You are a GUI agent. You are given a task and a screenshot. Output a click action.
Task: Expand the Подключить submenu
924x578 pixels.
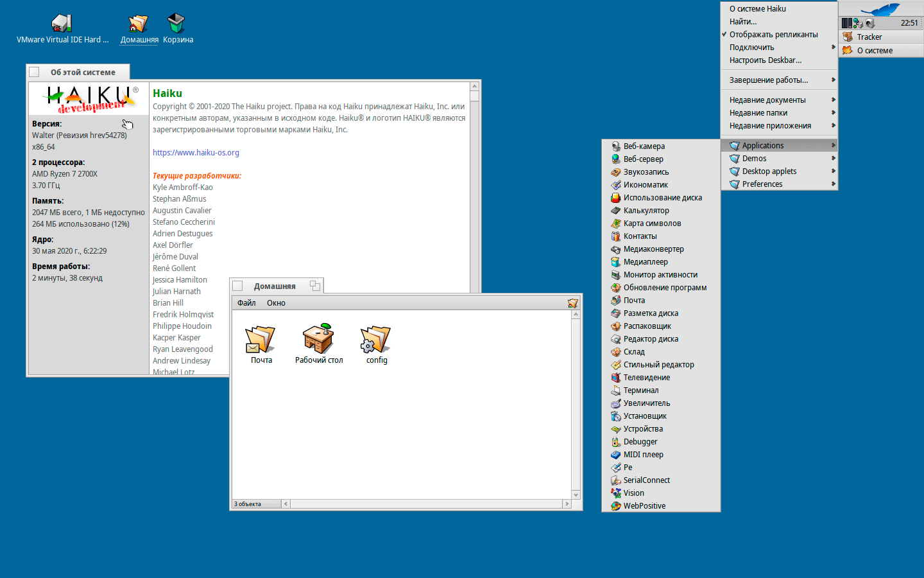click(779, 48)
